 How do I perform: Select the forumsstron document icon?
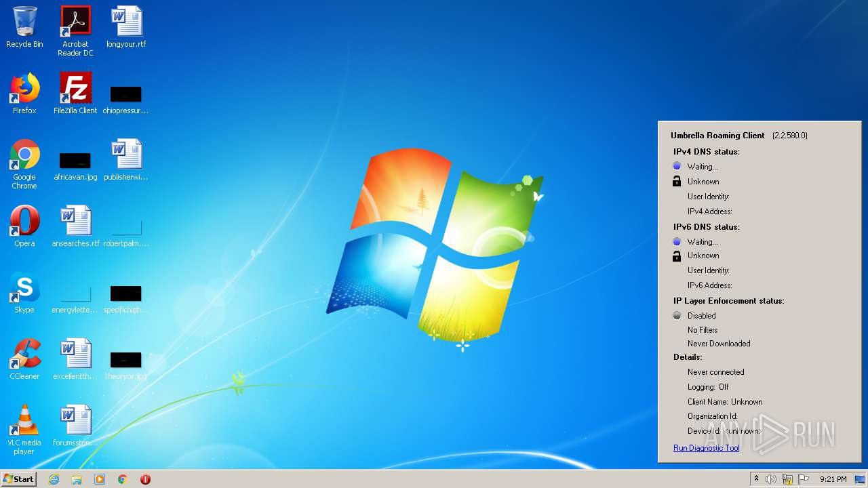point(75,426)
